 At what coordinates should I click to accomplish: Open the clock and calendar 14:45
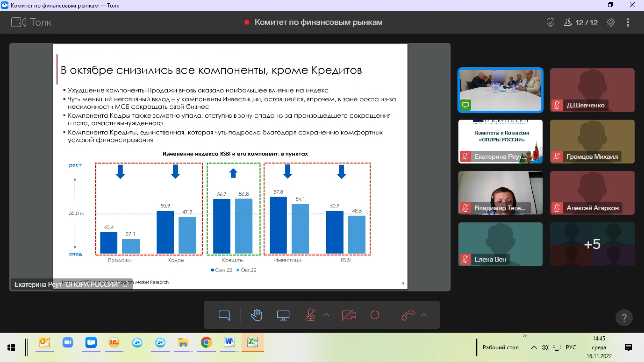[599, 348]
